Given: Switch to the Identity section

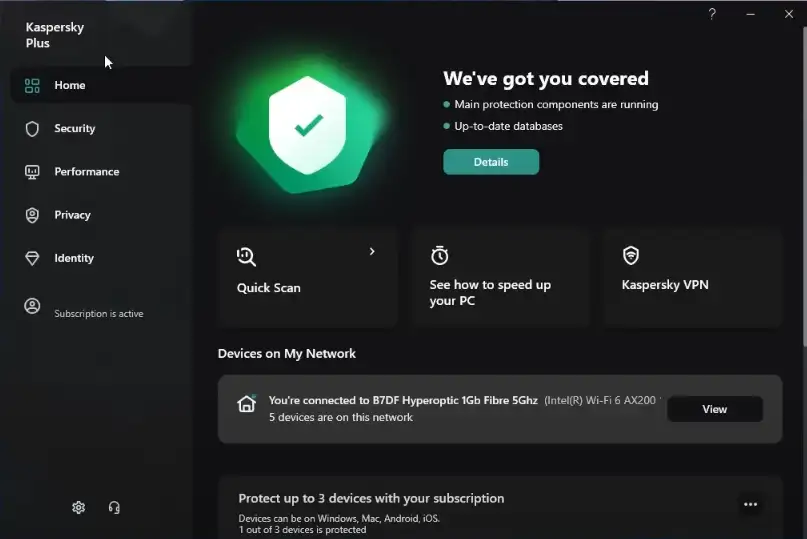Looking at the screenshot, I should coord(74,258).
